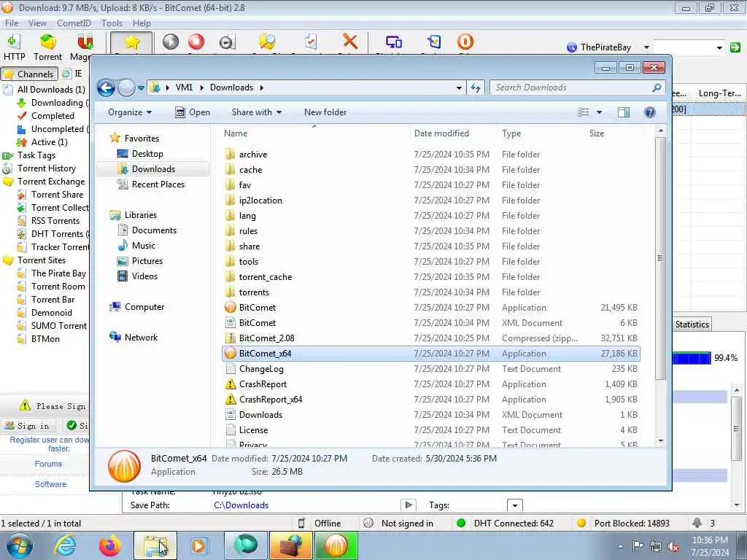Click the Explorer file list scrollbar
Image resolution: width=747 pixels, height=560 pixels.
(x=660, y=257)
